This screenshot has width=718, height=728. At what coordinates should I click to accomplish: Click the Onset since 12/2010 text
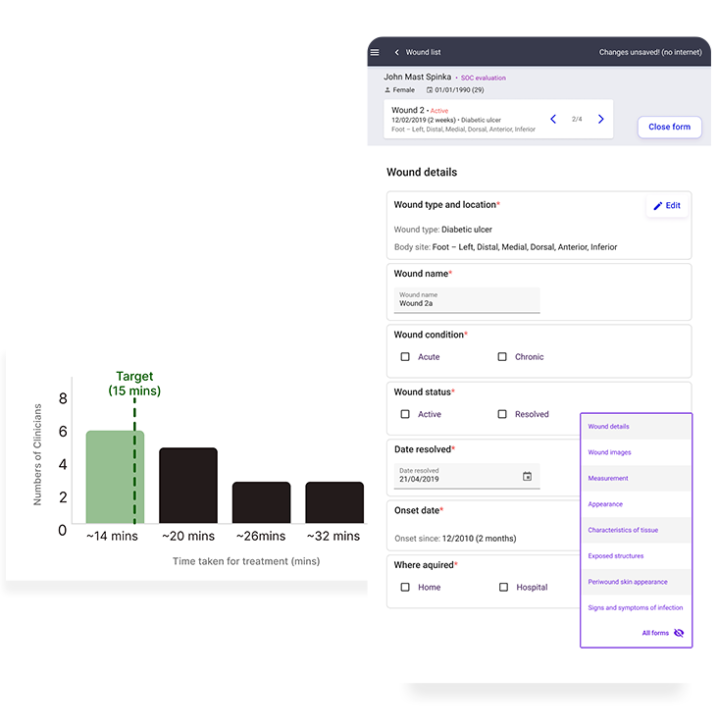pyautogui.click(x=455, y=539)
